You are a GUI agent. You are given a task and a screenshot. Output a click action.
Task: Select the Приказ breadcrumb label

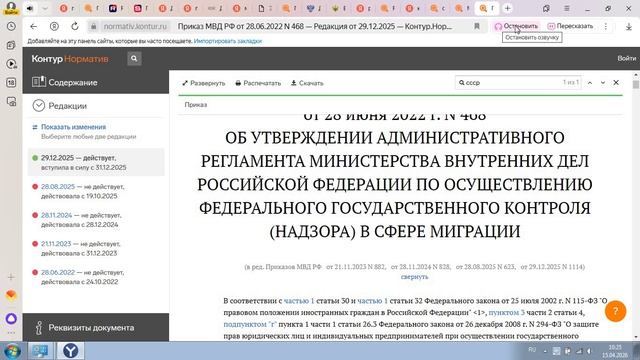coord(196,105)
